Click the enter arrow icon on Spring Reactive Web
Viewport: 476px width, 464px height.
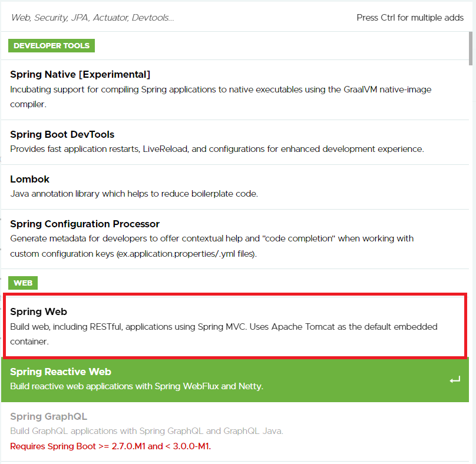[455, 380]
